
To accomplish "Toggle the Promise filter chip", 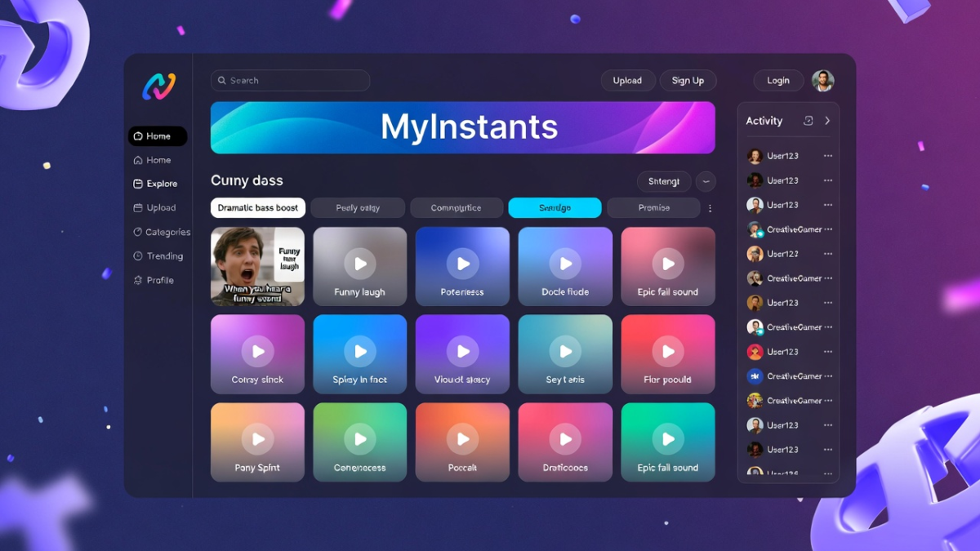I will [653, 207].
